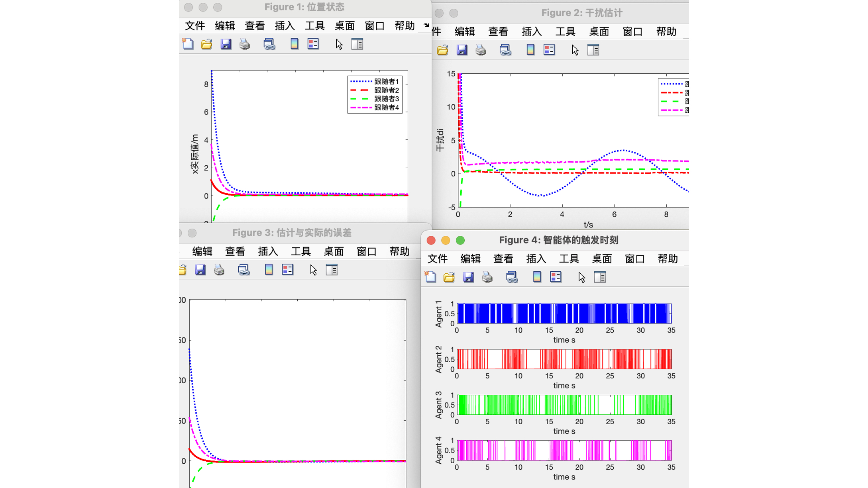Image resolution: width=868 pixels, height=488 pixels.
Task: Click y-axis label 干扰di in Figure 2
Action: tap(440, 140)
